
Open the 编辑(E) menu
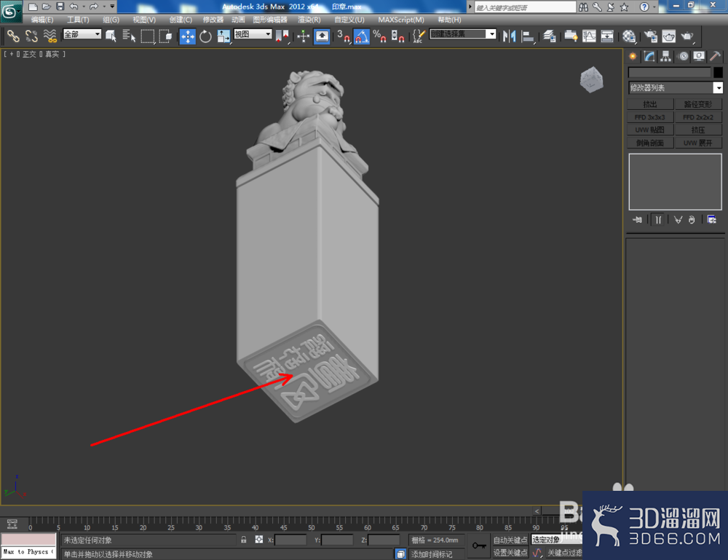click(42, 20)
